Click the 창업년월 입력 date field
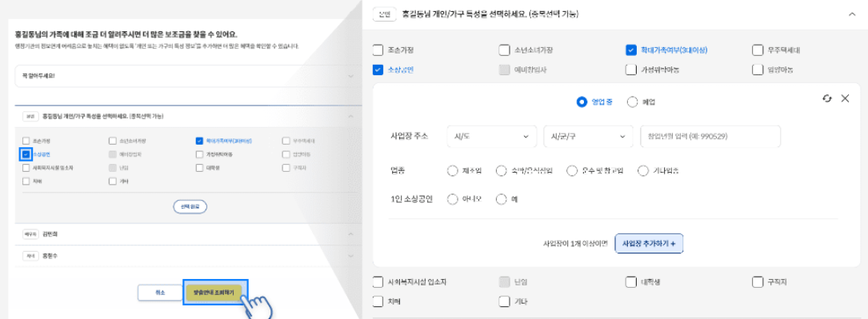This screenshot has width=868, height=319. click(710, 137)
